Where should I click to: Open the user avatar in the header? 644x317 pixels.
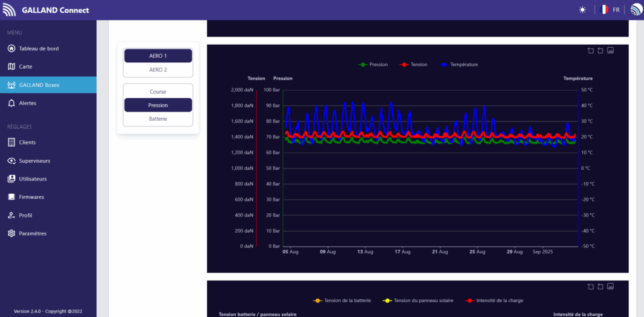click(x=636, y=10)
